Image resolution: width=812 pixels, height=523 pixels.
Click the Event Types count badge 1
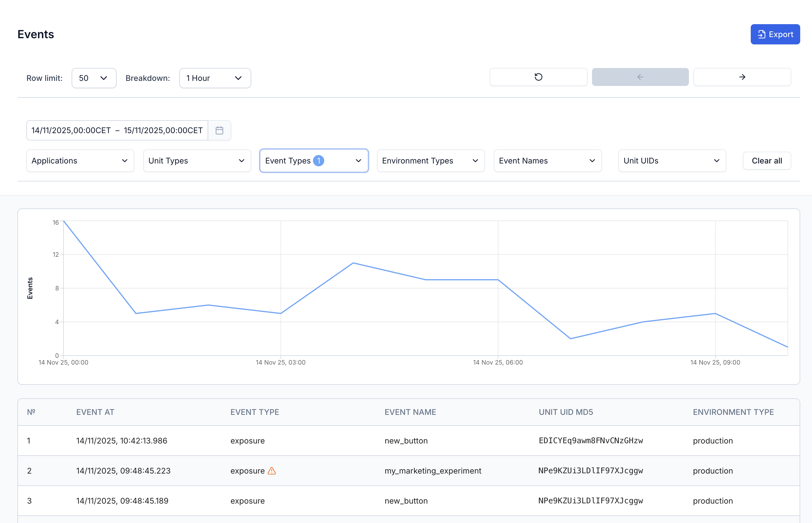[x=319, y=161]
